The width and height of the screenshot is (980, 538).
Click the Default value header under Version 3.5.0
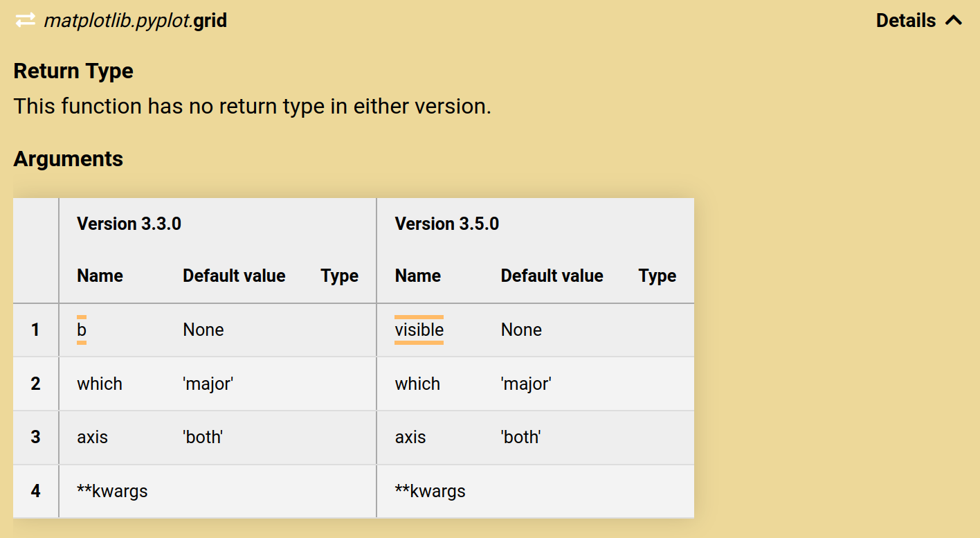click(552, 276)
